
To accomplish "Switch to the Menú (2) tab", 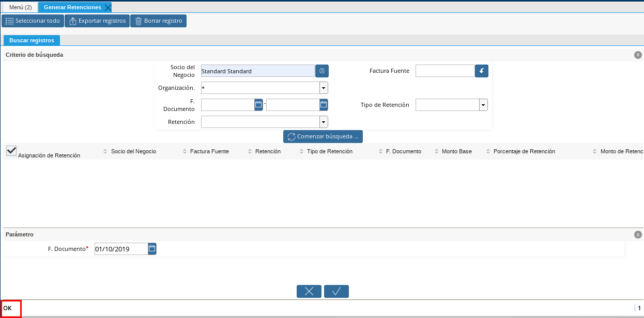I will (21, 7).
